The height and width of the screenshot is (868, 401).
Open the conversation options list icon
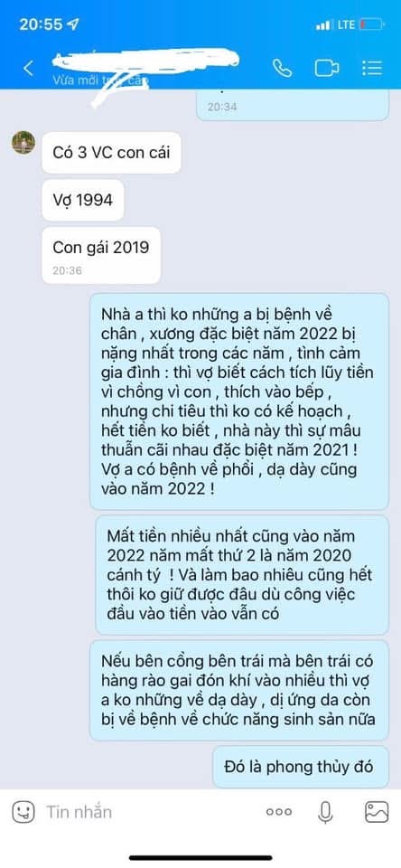(x=372, y=68)
